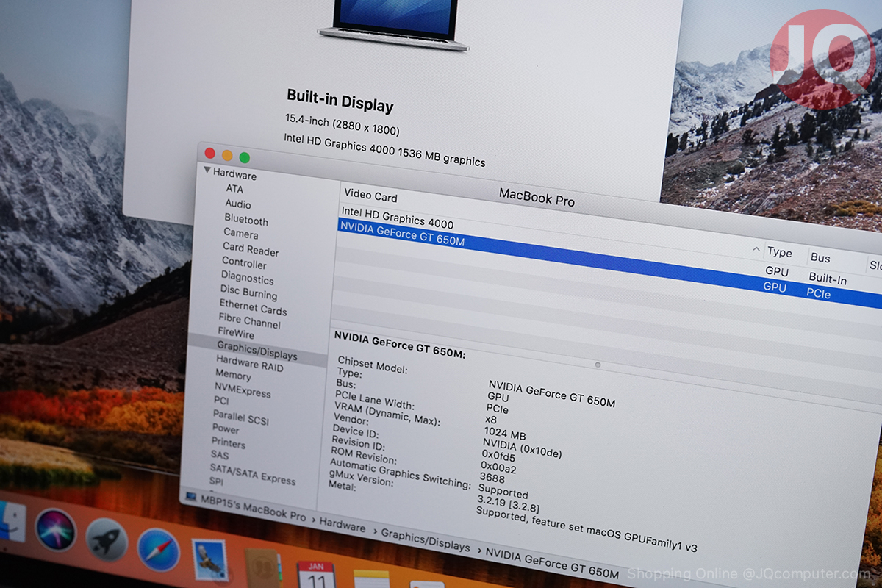Select SAS in the sidebar
Viewport: 882px width, 588px height.
point(220,455)
